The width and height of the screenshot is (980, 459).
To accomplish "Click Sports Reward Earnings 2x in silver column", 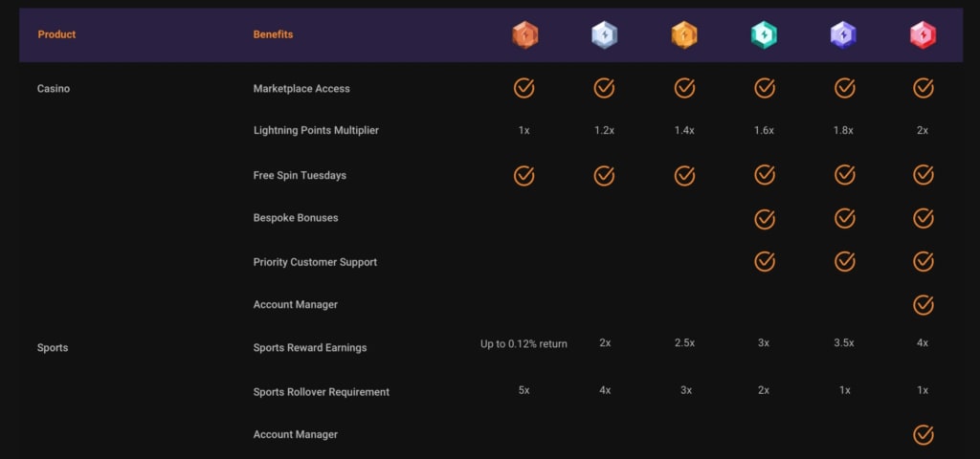I will [605, 343].
